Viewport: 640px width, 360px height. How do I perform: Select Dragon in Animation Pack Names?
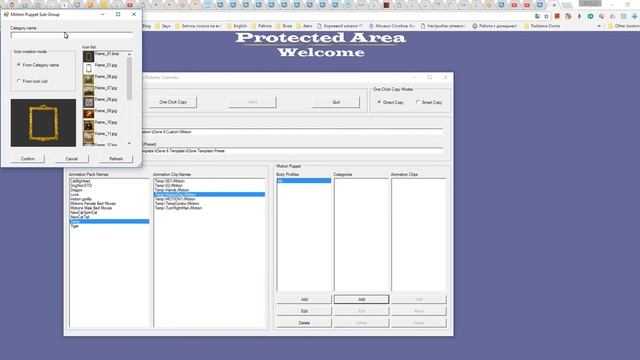[76, 190]
